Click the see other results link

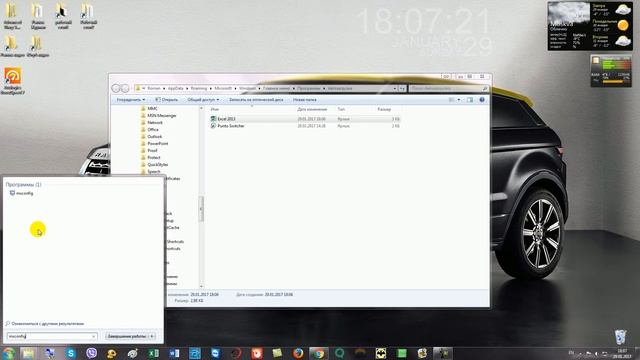click(x=45, y=324)
